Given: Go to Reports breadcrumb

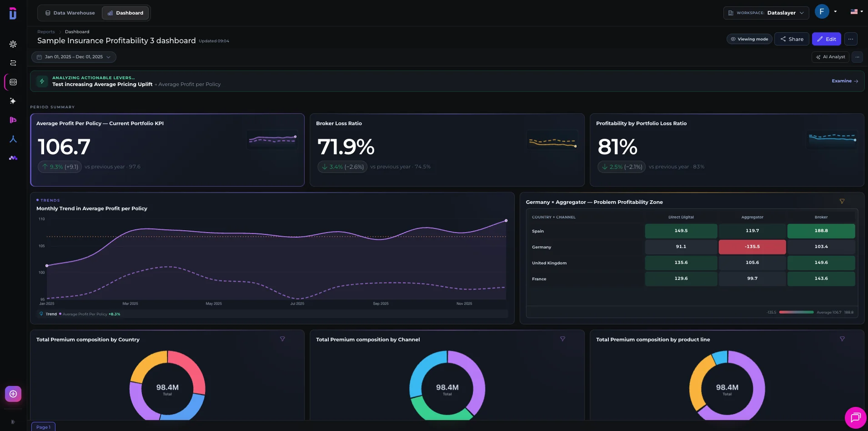Looking at the screenshot, I should [46, 32].
